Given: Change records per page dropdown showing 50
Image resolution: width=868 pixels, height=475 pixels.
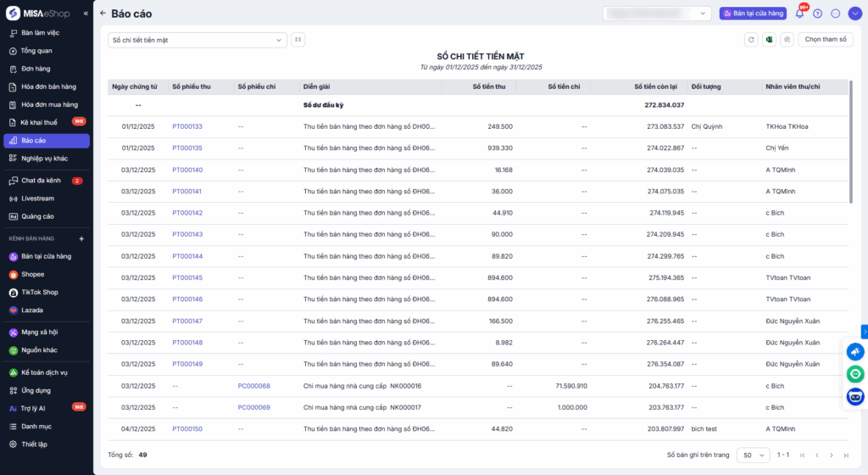Looking at the screenshot, I should 753,455.
